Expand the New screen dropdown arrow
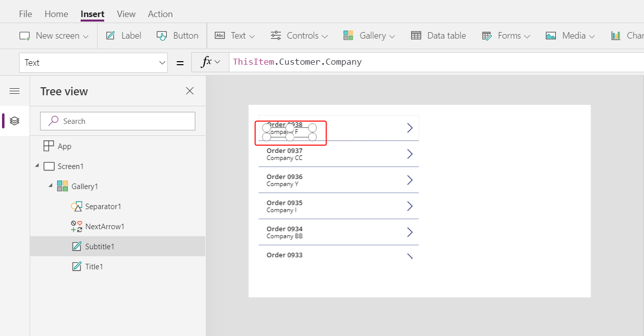644x336 pixels. (x=86, y=36)
